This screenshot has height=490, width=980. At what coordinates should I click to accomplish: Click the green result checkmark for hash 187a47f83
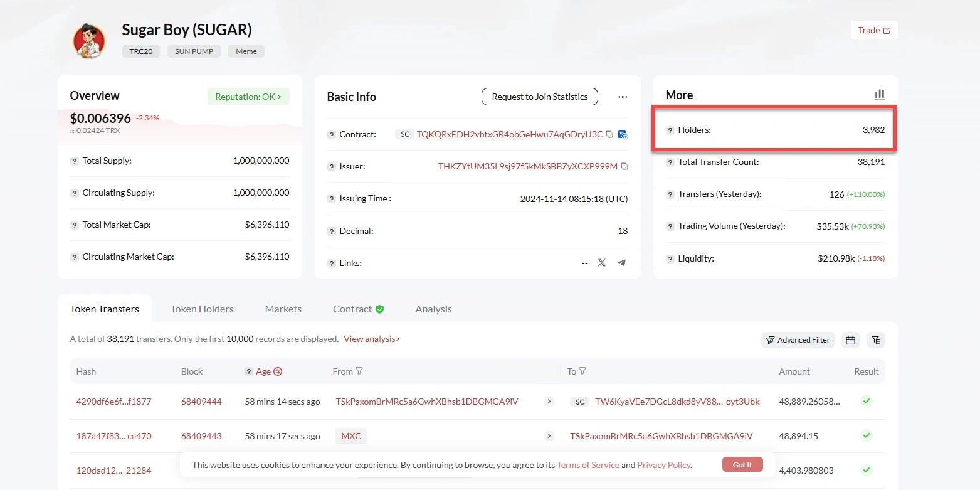tap(867, 435)
